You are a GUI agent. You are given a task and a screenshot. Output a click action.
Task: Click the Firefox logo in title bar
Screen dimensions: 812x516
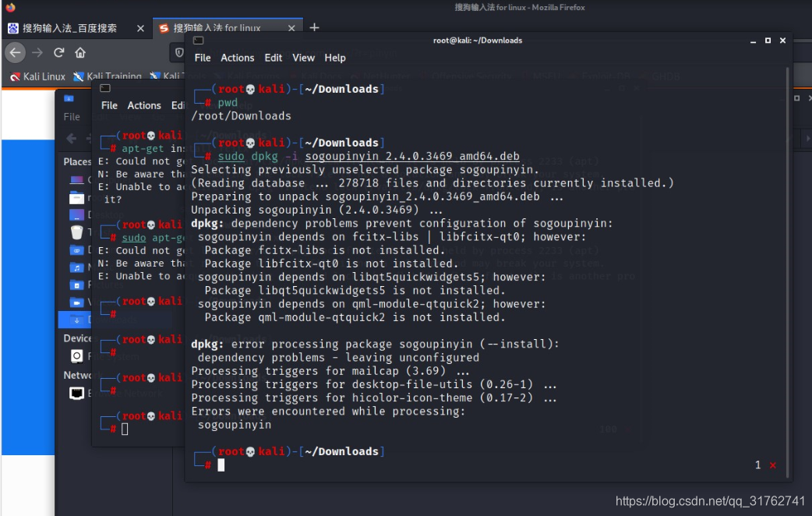pyautogui.click(x=10, y=7)
